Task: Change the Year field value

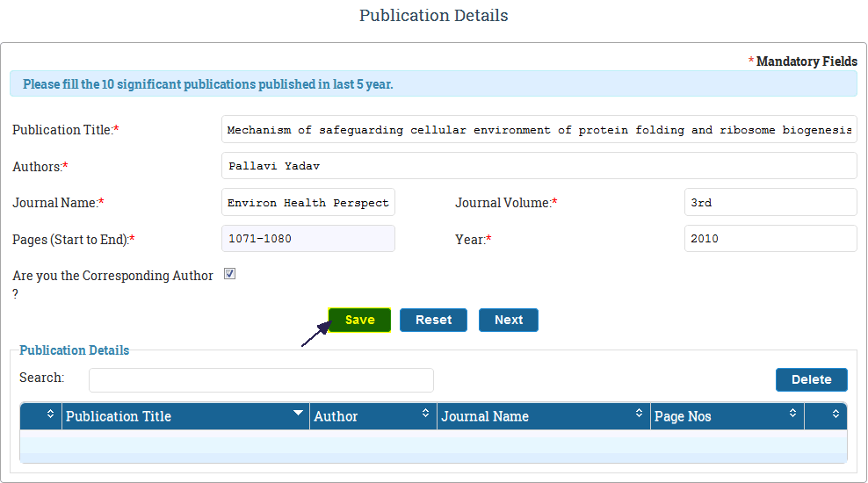Action: click(x=770, y=239)
